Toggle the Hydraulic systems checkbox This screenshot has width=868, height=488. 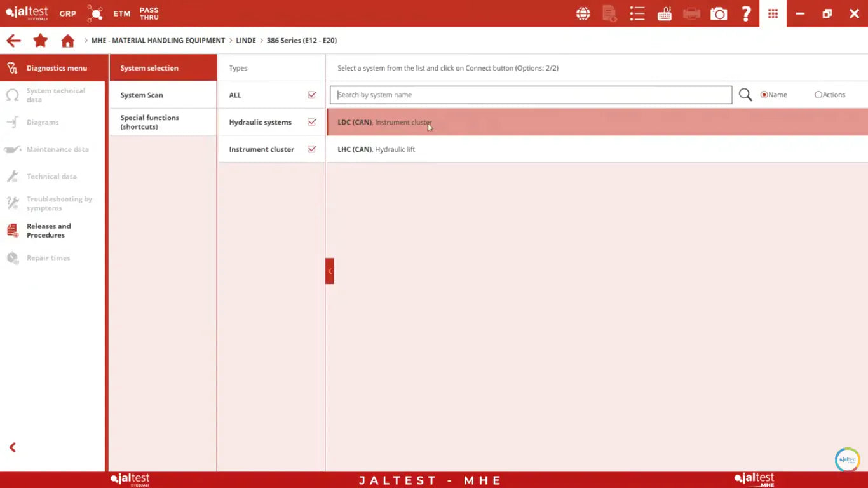(x=311, y=121)
